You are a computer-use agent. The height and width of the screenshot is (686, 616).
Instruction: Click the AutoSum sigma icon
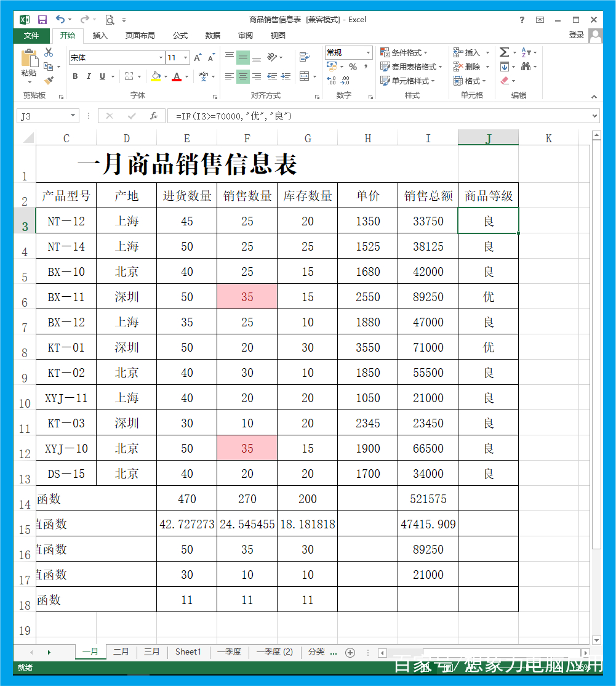504,52
